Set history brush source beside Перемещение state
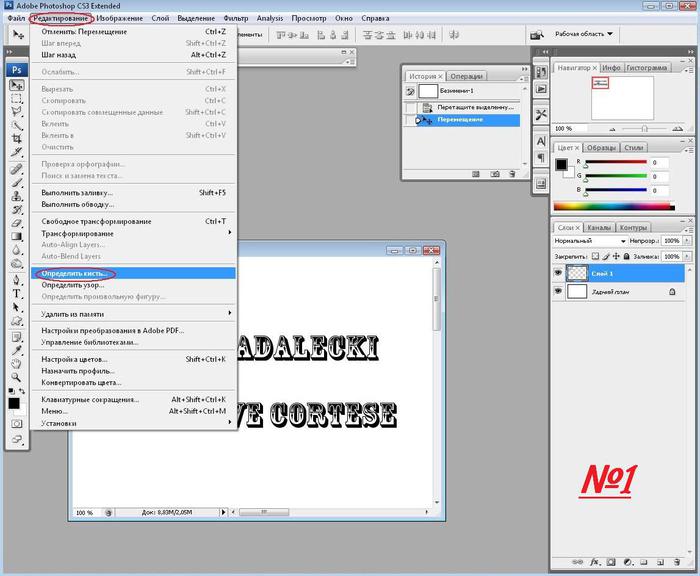700x576 pixels. pos(410,120)
